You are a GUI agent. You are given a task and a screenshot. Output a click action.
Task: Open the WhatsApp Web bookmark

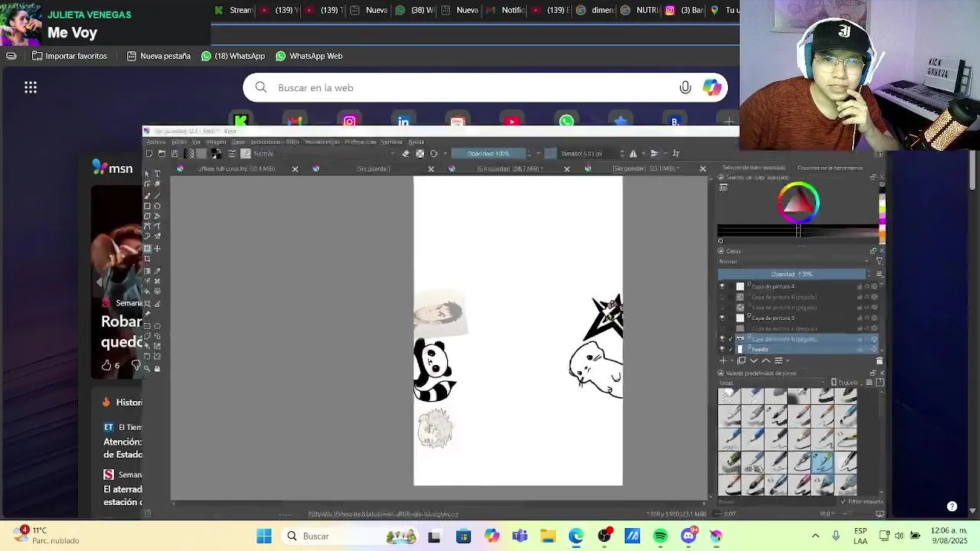point(309,56)
